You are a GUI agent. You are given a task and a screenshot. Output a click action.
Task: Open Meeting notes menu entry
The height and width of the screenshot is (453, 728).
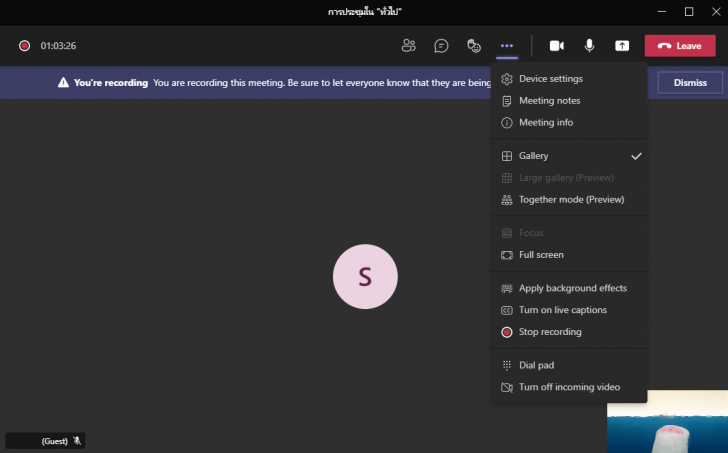[569, 100]
